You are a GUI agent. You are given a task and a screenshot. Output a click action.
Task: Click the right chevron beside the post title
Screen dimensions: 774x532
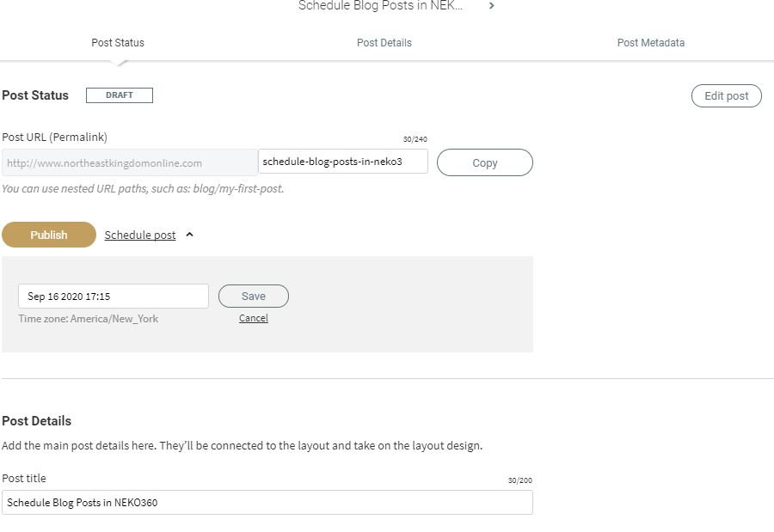click(491, 6)
